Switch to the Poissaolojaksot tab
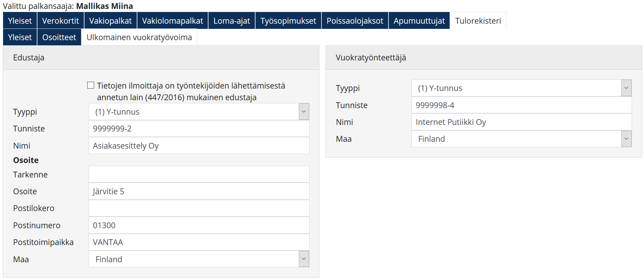Image resolution: width=644 pixels, height=278 pixels. click(x=354, y=21)
